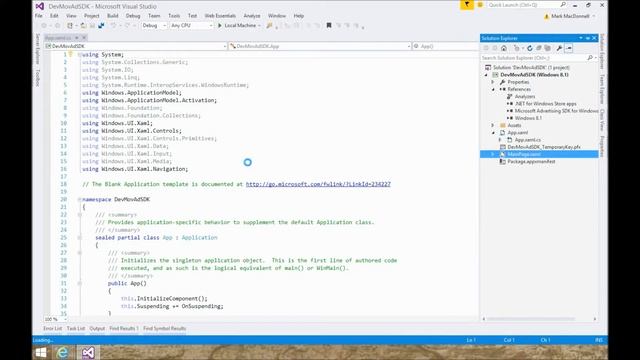This screenshot has width=640, height=360.
Task: Click Visual Studio taskbar icon
Action: [88, 353]
